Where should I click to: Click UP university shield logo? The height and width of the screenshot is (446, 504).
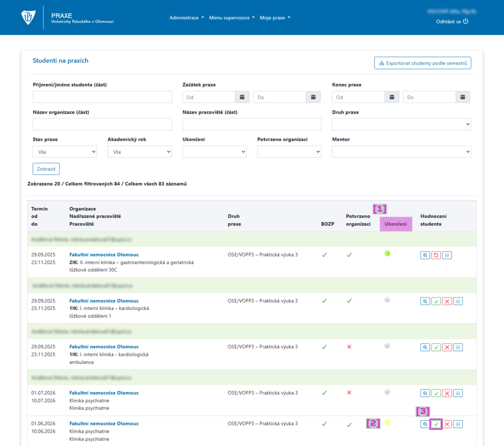[x=28, y=18]
